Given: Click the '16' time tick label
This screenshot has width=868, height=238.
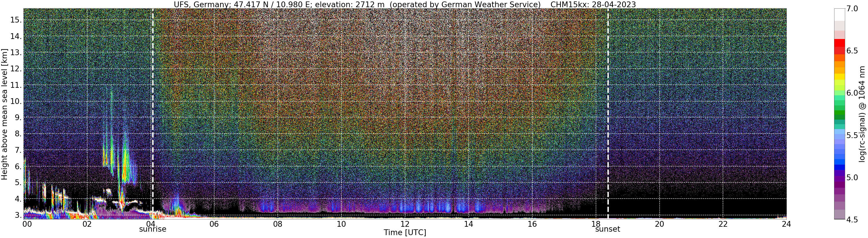Looking at the screenshot, I should [532, 224].
